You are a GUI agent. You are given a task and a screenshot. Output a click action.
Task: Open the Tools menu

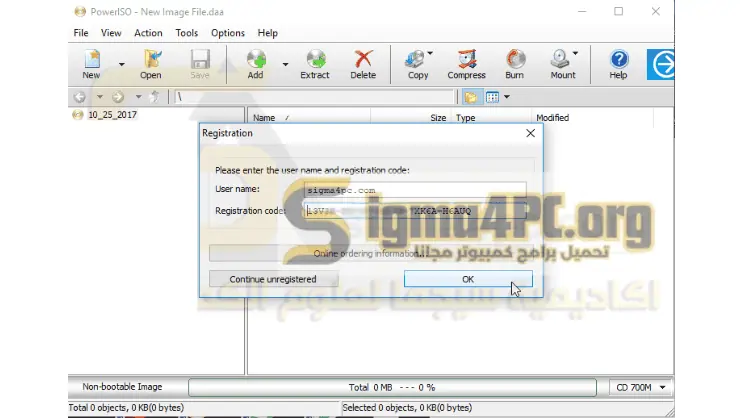186,33
